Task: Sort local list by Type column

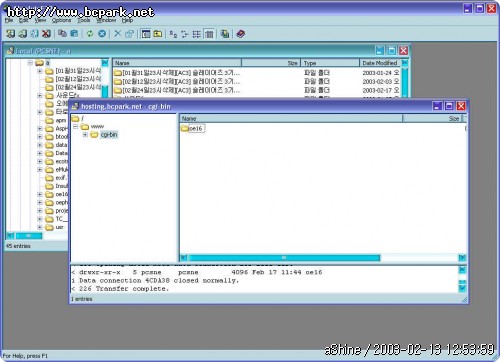Action: coord(330,63)
